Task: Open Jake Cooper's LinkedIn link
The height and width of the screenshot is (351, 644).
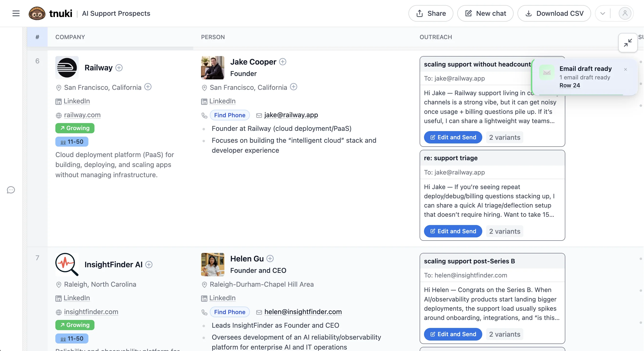Action: (x=222, y=101)
